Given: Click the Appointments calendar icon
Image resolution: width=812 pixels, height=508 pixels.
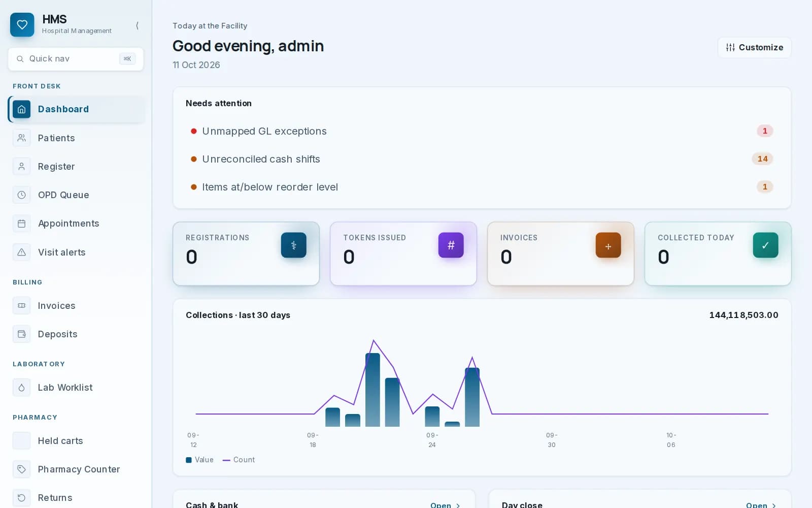Looking at the screenshot, I should [21, 224].
